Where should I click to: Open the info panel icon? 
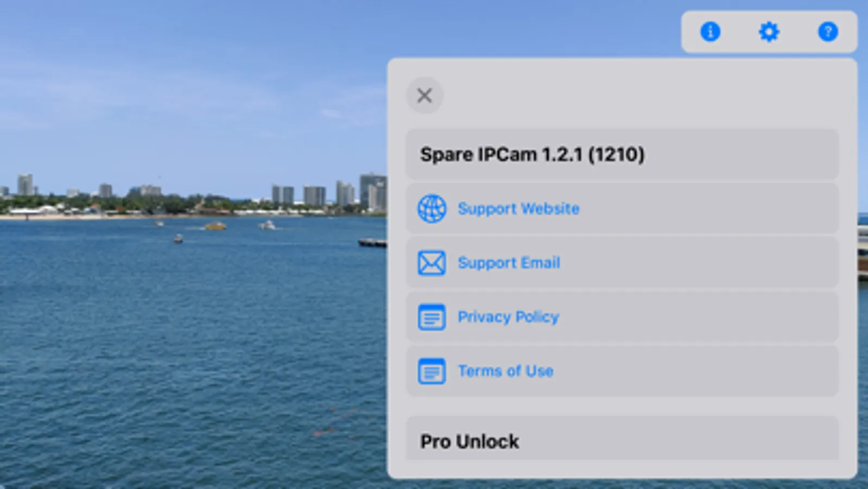click(x=710, y=32)
